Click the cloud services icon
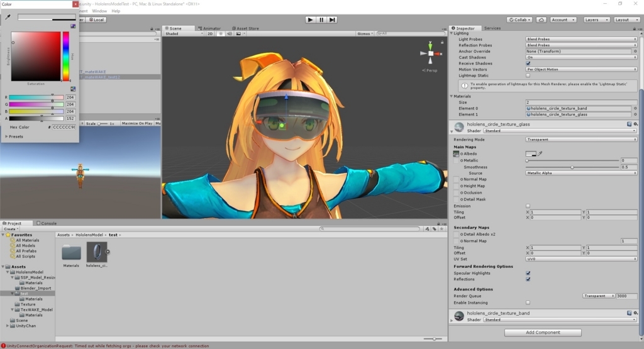The width and height of the screenshot is (644, 349). (x=541, y=19)
